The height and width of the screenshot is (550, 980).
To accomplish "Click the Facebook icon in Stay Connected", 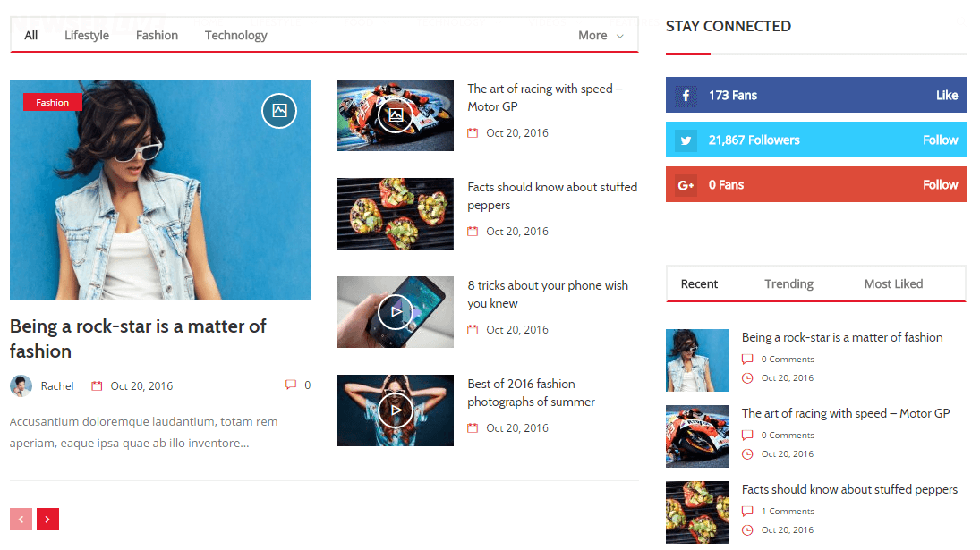I will [686, 95].
